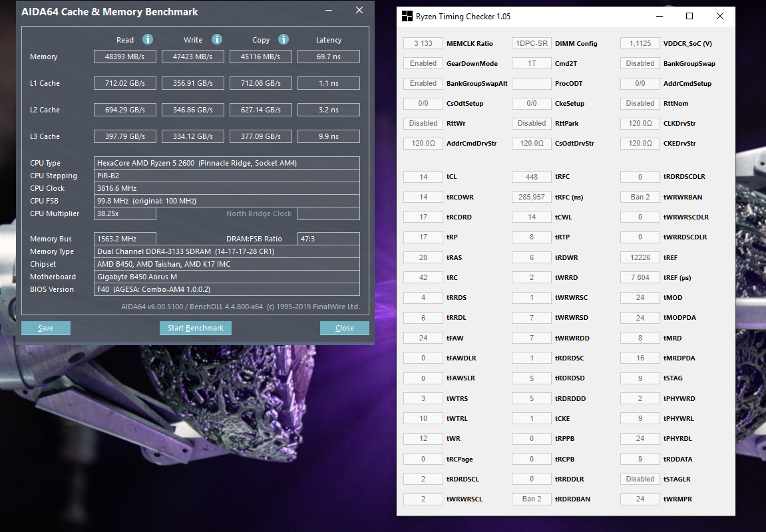
Task: Click the Memory Type DDR4-3133 field
Action: click(227, 251)
